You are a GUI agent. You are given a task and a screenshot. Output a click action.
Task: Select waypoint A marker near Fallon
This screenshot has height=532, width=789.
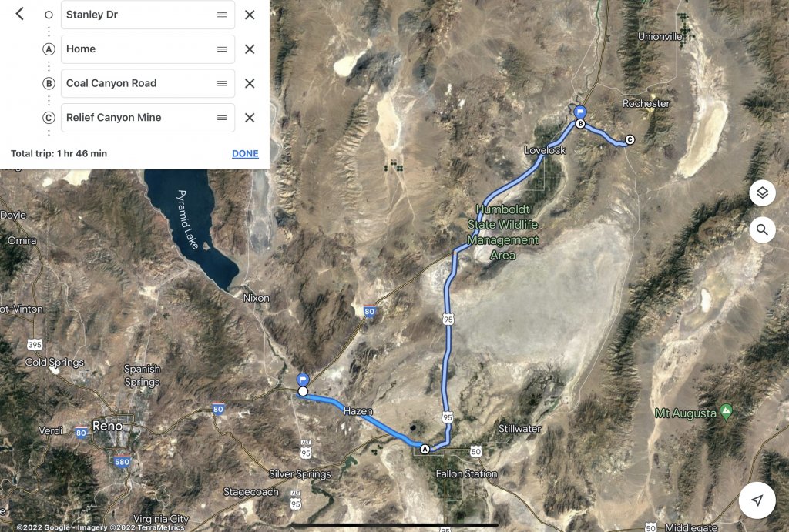[425, 449]
